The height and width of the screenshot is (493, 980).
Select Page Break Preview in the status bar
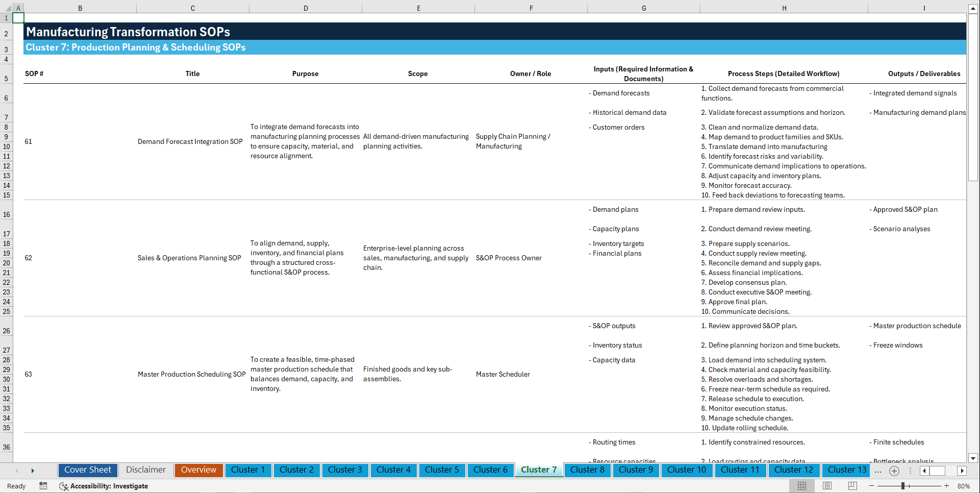(x=851, y=486)
